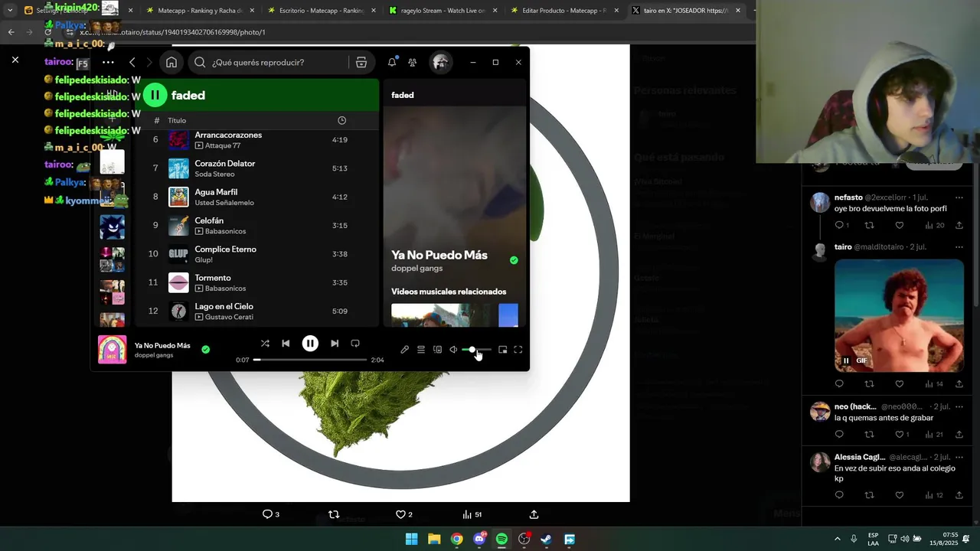This screenshot has width=980, height=551.
Task: Open playback queue icon
Action: click(421, 350)
